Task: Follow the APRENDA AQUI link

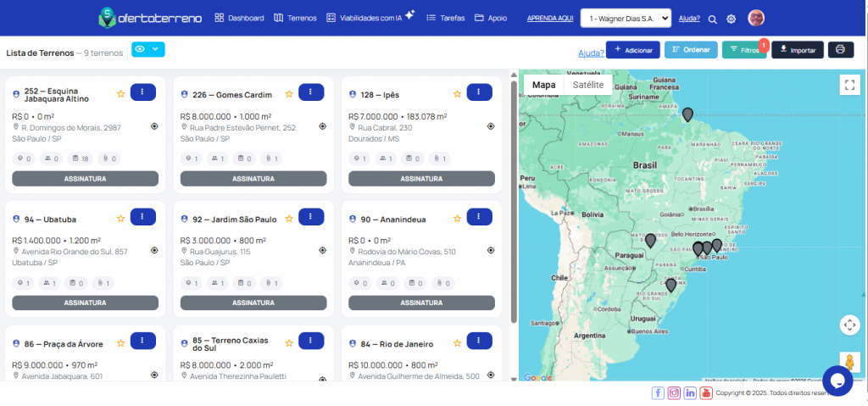Action: tap(549, 19)
